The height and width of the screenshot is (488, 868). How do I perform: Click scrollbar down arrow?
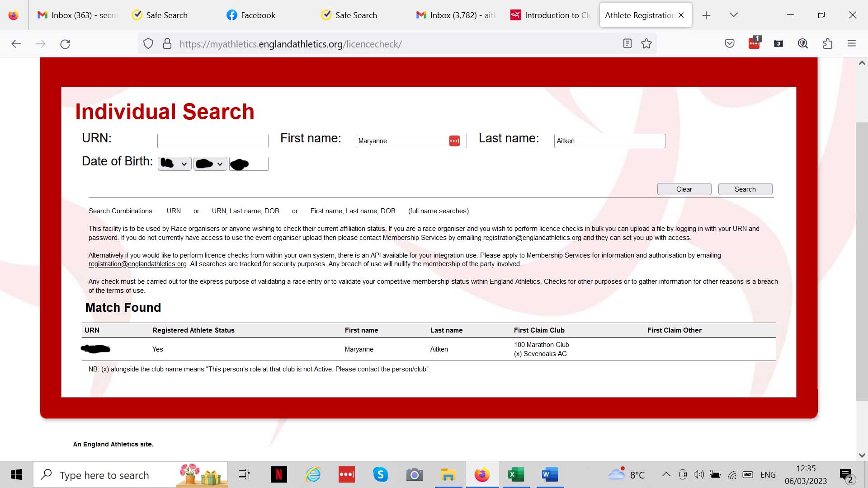coord(862,455)
